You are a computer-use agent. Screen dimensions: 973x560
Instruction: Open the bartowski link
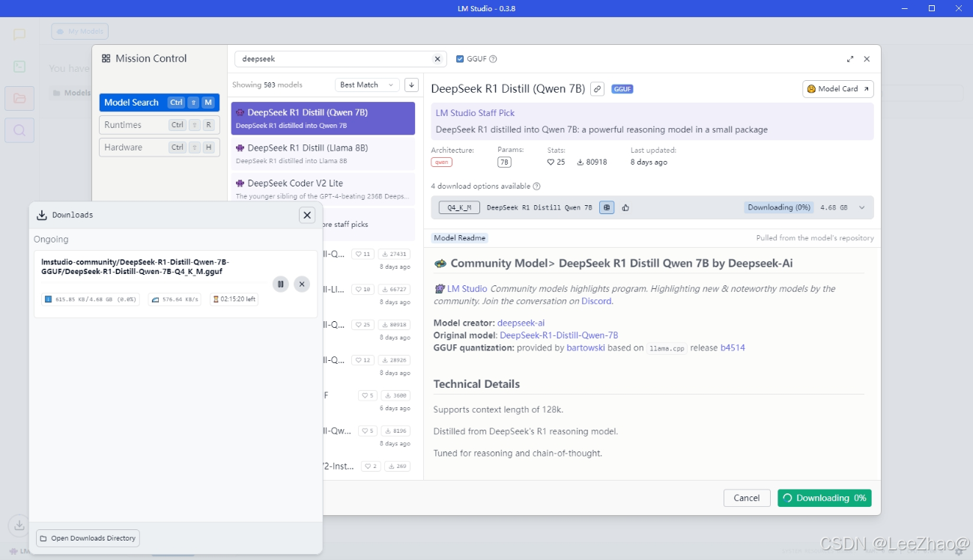pyautogui.click(x=586, y=347)
